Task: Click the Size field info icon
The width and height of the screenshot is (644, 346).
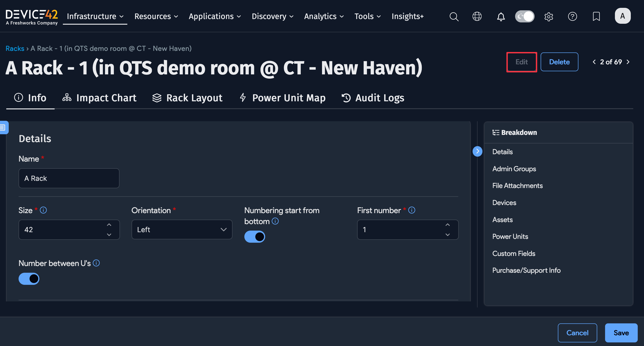Action: pos(43,210)
